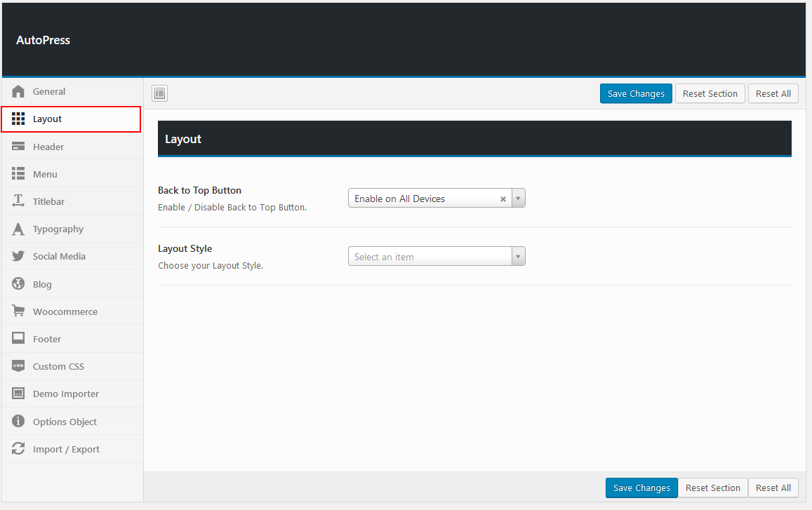Viewport: 812px width, 510px height.
Task: Click the Demo Importer icon
Action: (x=18, y=393)
